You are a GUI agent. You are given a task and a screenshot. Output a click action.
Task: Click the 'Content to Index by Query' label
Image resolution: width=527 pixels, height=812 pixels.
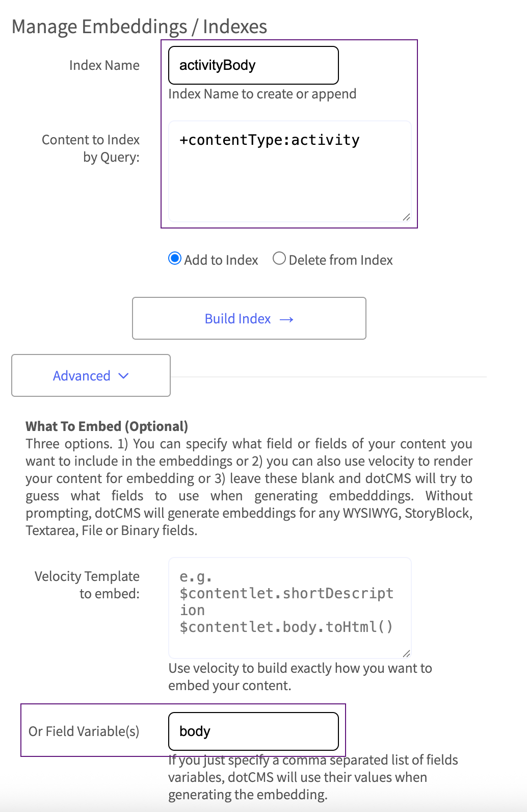coord(91,148)
